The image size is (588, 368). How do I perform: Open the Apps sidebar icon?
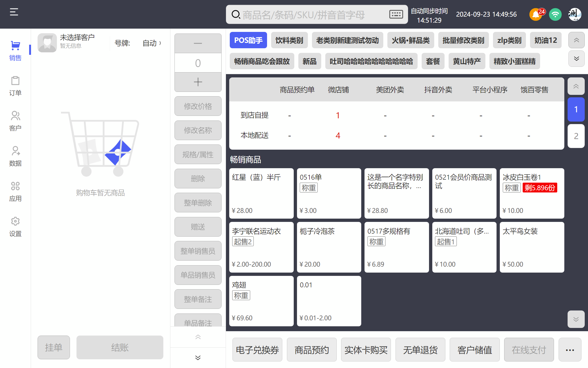pyautogui.click(x=15, y=191)
